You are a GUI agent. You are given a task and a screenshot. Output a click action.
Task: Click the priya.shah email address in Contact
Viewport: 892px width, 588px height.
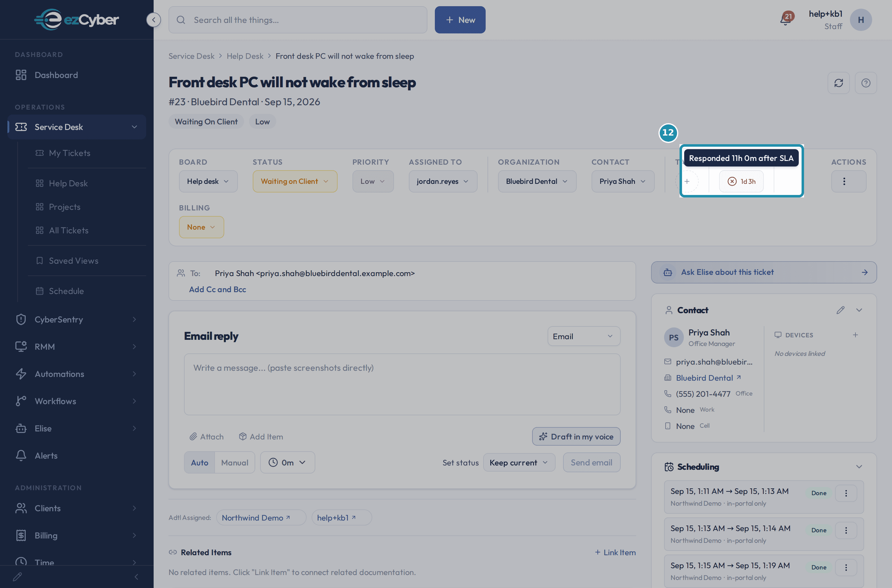click(x=714, y=362)
